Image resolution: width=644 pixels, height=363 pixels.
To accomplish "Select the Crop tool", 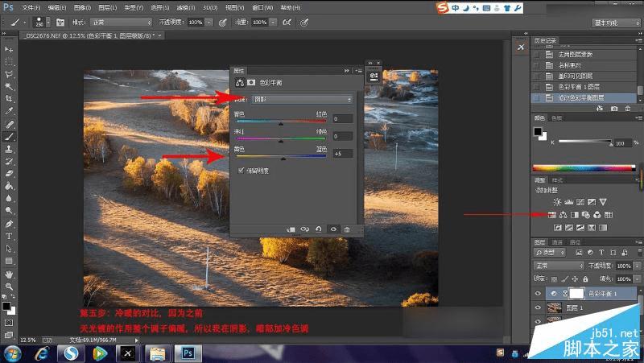I will pos(9,99).
